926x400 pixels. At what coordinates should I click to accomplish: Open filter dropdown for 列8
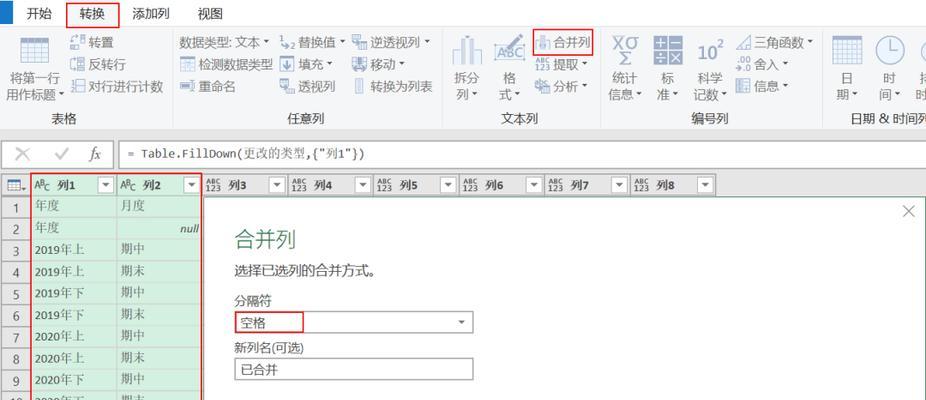coord(705,186)
